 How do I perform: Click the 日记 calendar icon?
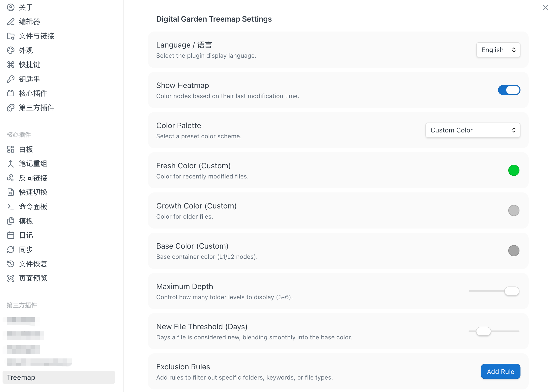coord(11,235)
